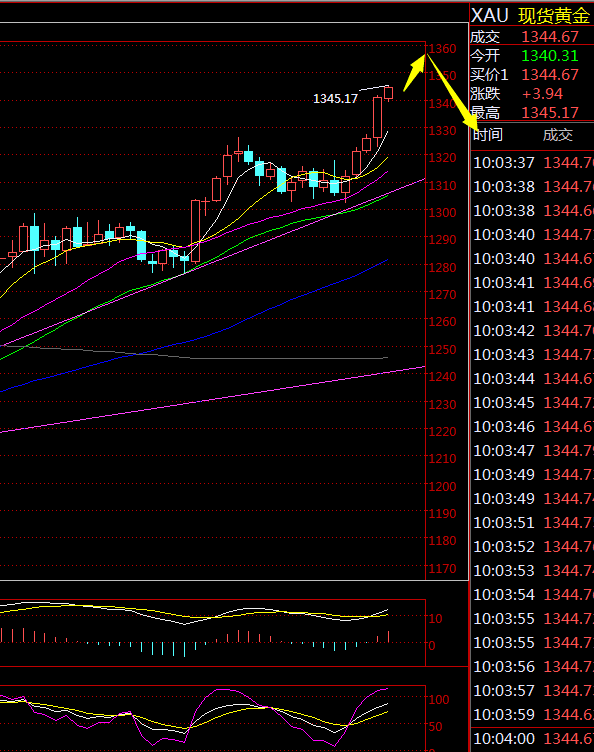Click the 买价1 bid price row
Viewport: 594px width, 752px height.
click(x=531, y=74)
